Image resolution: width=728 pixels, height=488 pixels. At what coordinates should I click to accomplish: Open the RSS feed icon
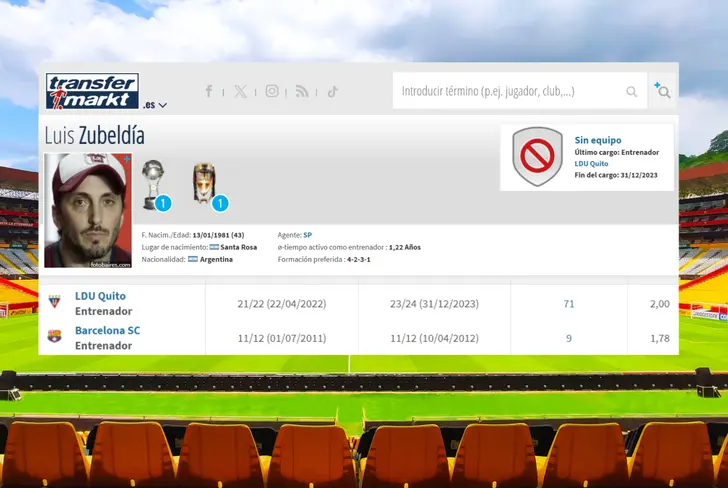click(x=302, y=91)
